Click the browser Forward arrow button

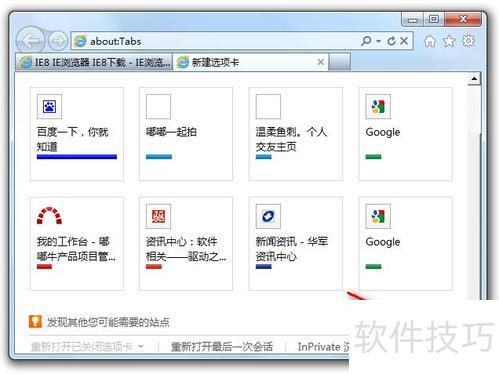(58, 41)
